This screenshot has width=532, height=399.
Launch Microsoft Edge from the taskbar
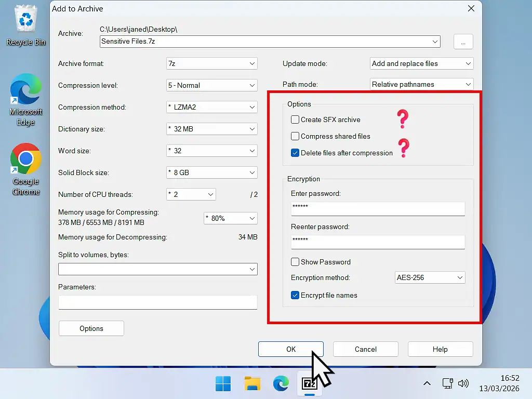(281, 383)
